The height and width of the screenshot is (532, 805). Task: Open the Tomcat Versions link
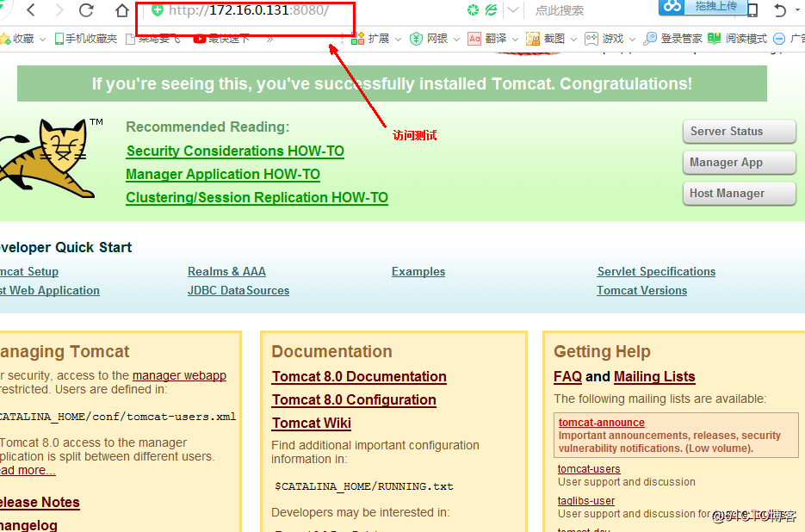click(641, 291)
